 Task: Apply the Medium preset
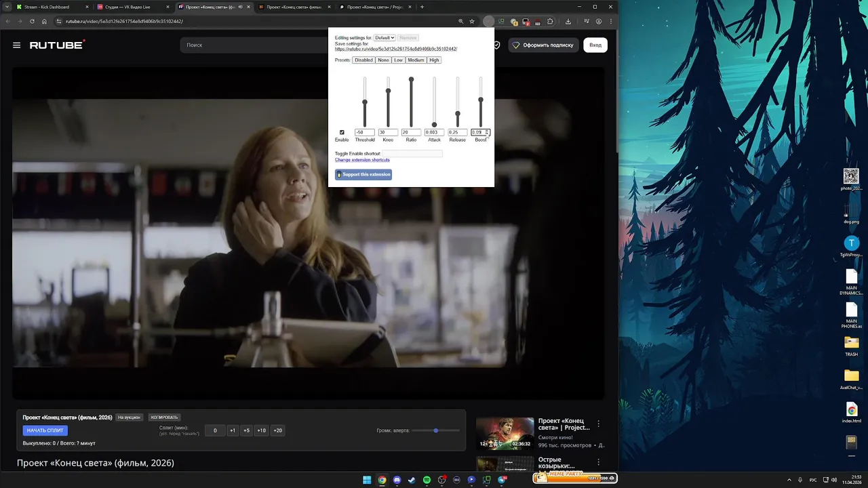416,60
